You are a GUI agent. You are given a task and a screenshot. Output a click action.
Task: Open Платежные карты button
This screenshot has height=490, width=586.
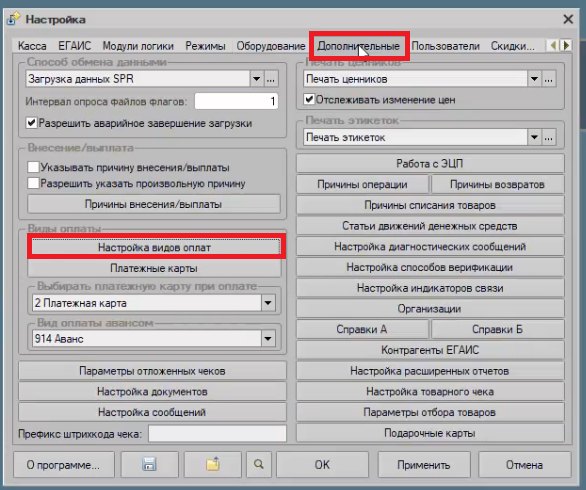[x=154, y=268]
